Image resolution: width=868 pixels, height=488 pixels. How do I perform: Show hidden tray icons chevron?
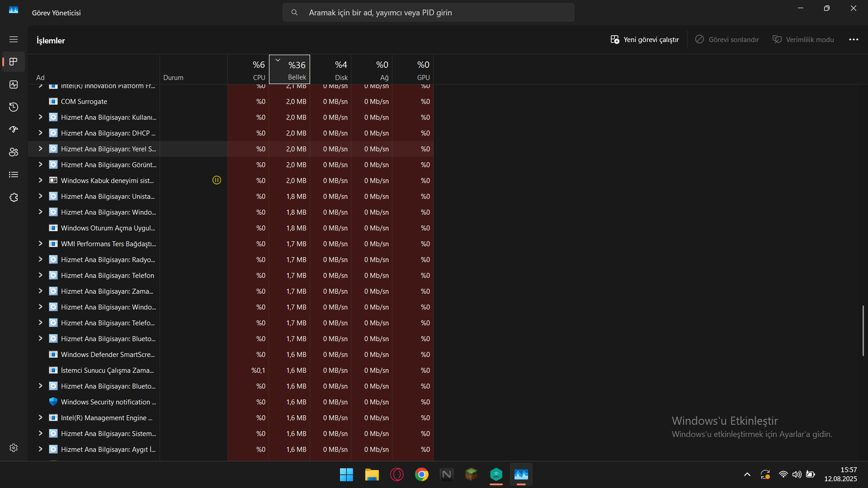[x=747, y=474]
